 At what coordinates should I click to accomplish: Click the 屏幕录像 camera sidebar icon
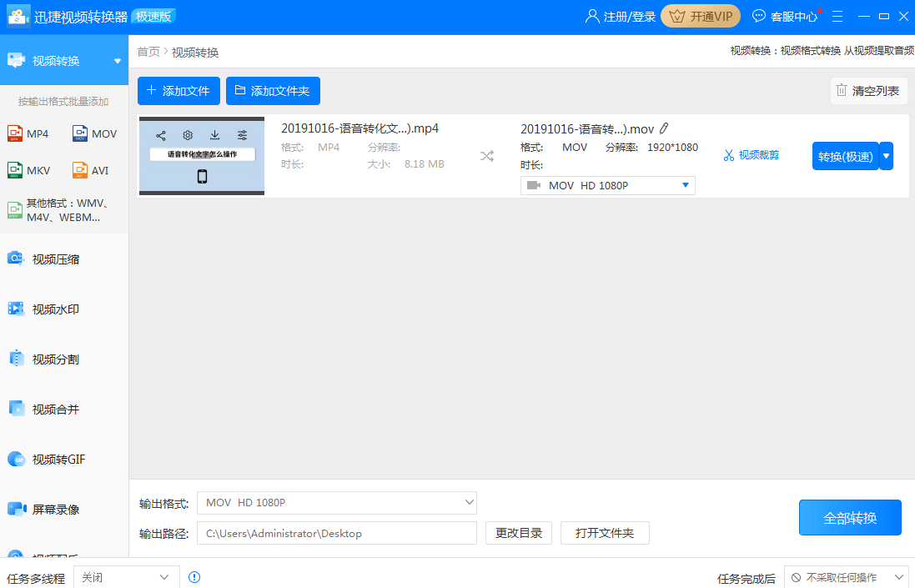click(x=17, y=509)
